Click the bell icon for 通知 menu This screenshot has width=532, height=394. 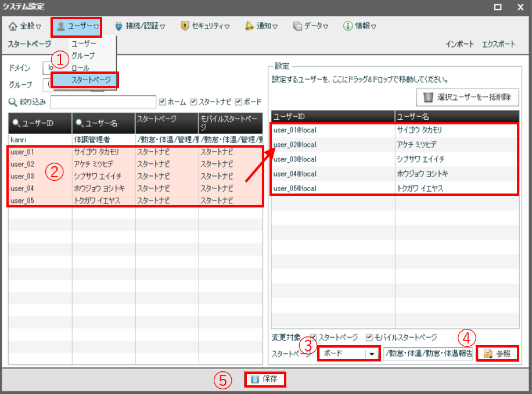coord(249,26)
